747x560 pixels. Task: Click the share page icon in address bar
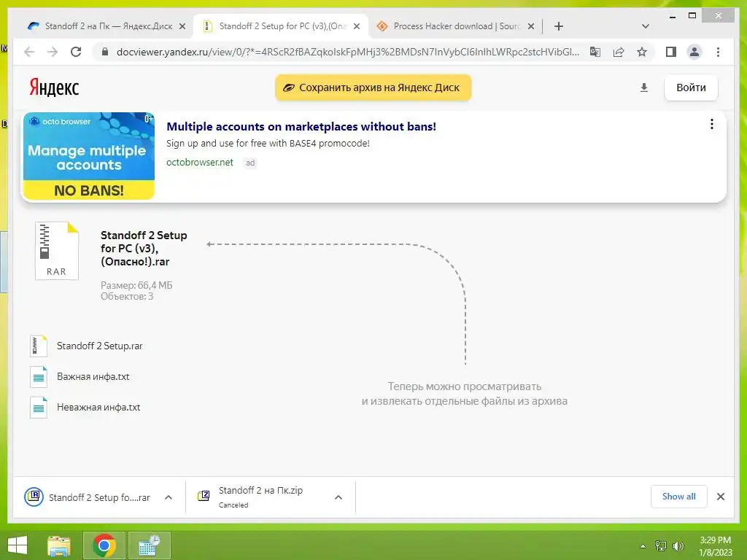point(619,52)
